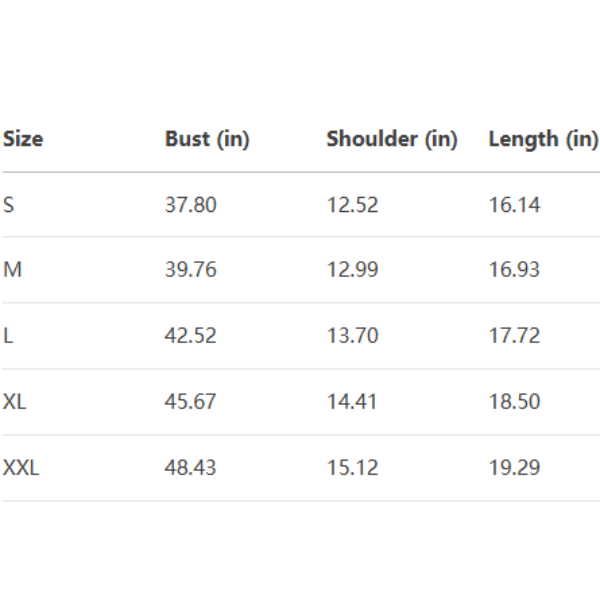The image size is (600, 600).
Task: Click the 19.29 length value
Action: (514, 468)
